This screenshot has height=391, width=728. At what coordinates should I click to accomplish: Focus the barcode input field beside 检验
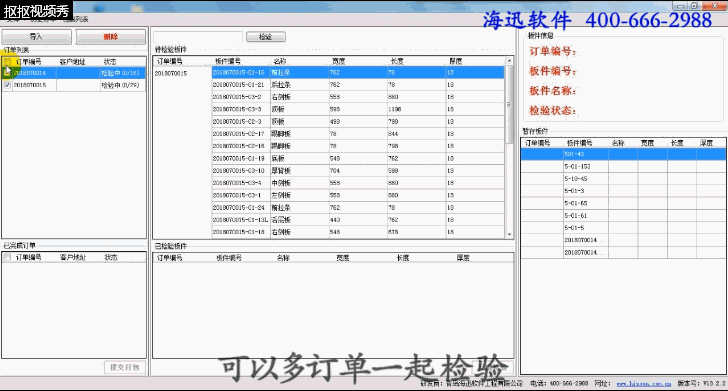[198, 37]
